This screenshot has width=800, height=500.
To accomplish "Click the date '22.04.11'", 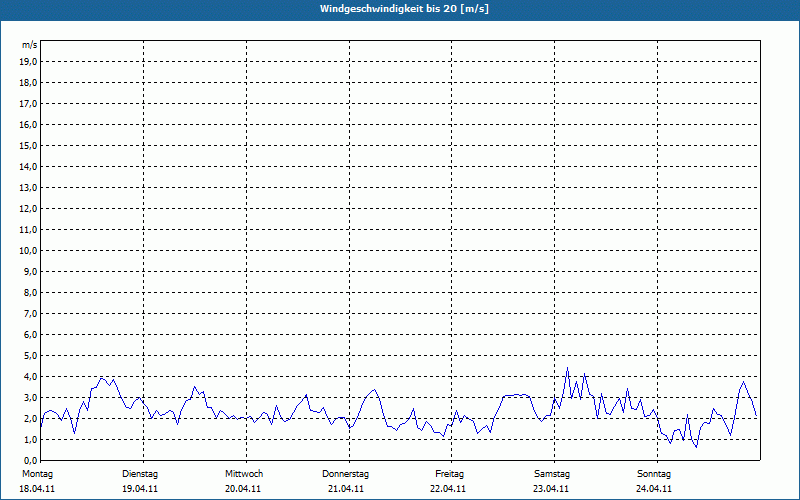I will pos(448,489).
